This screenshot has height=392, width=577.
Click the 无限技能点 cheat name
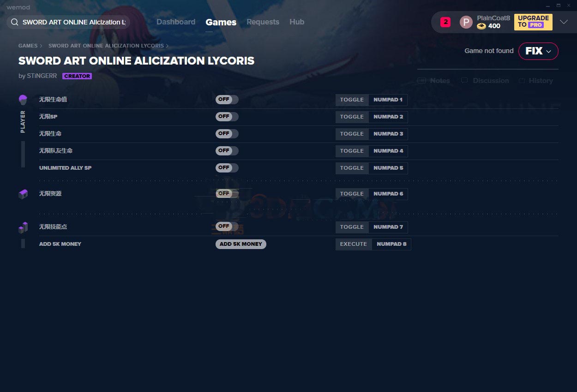click(x=53, y=227)
